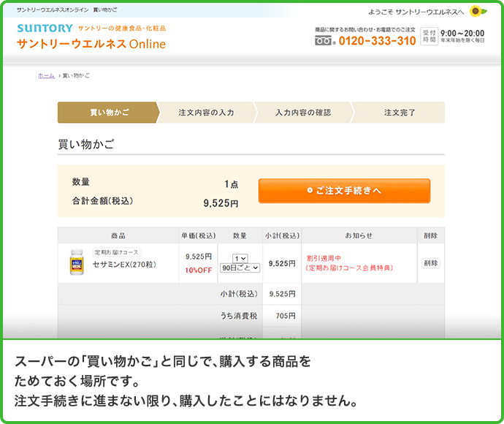Select the 買い物かご step tab
The width and height of the screenshot is (504, 424).
coord(109,113)
